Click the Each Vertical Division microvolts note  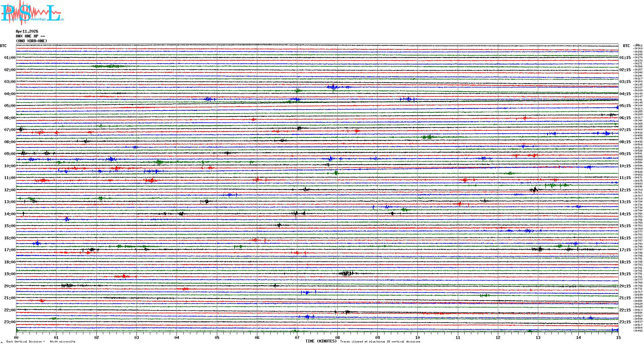point(41,342)
